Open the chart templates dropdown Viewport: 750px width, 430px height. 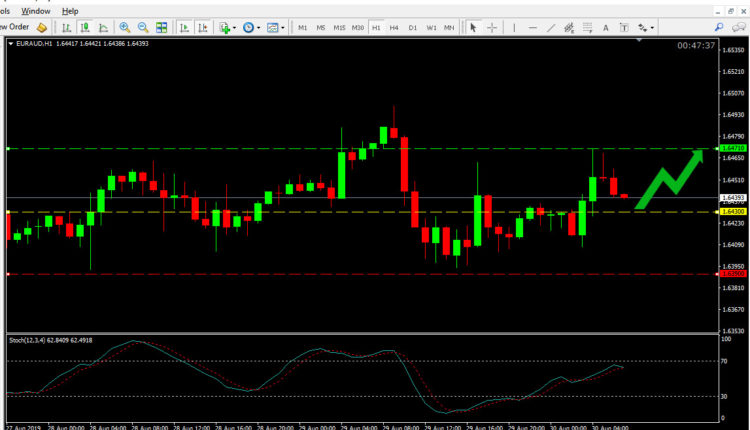pos(275,28)
